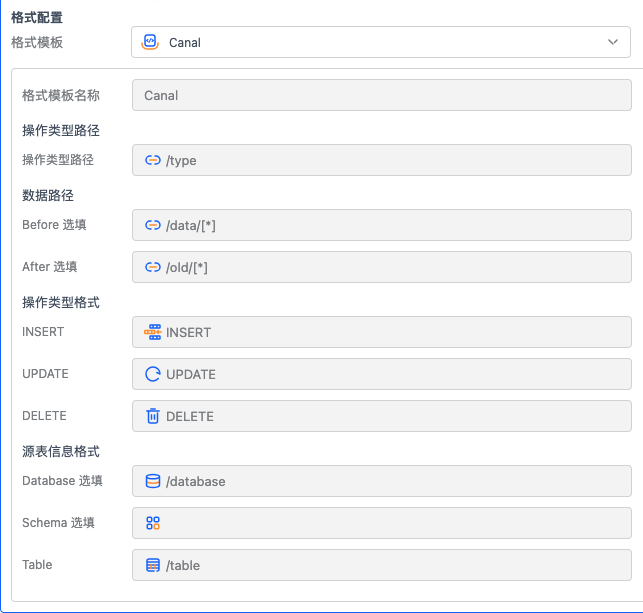This screenshot has height=613, width=643.
Task: Click the Schema 选填 label
Action: click(58, 523)
